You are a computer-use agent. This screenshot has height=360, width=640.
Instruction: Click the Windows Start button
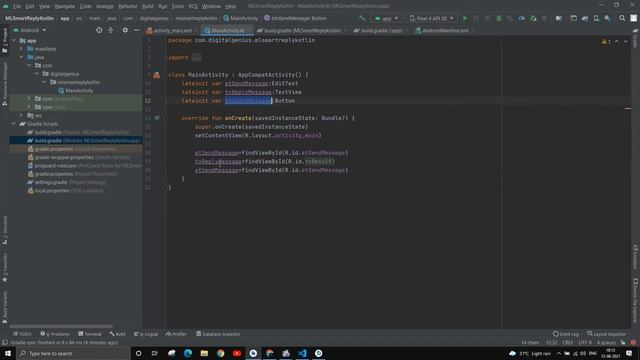click(x=8, y=353)
